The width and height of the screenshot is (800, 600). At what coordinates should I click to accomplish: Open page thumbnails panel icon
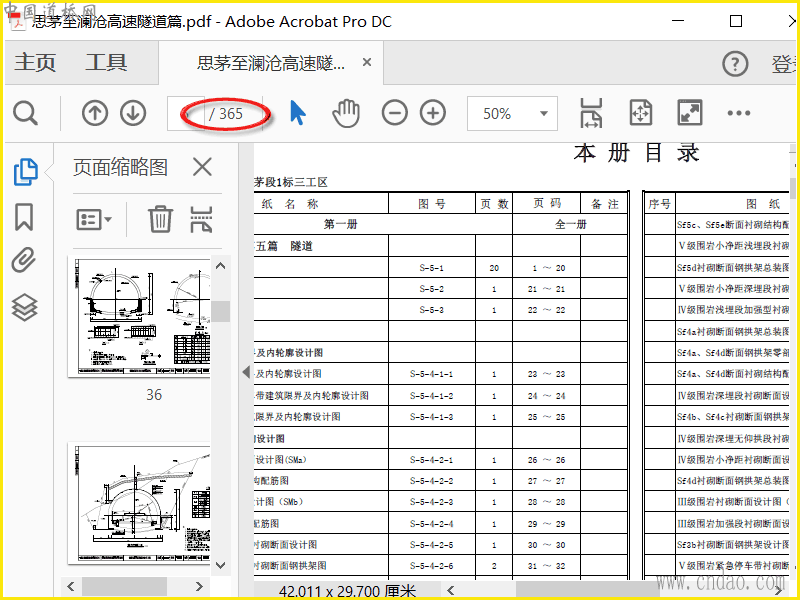click(x=25, y=171)
